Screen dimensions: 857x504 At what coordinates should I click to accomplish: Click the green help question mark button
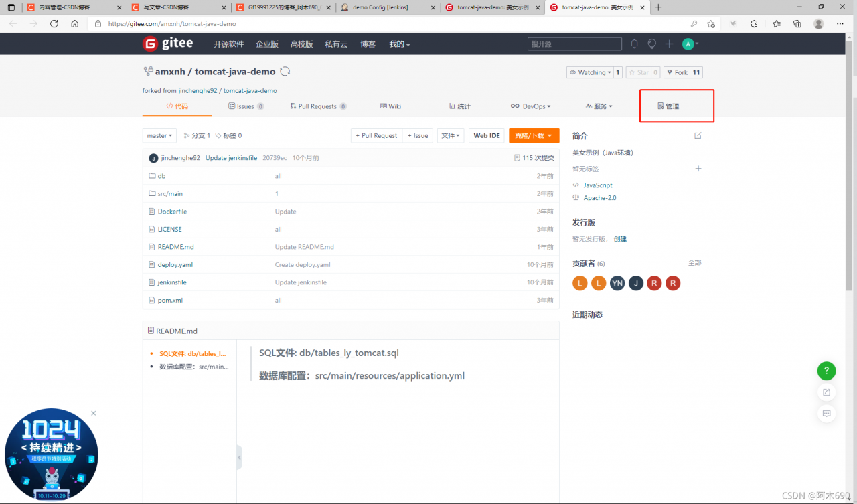tap(826, 371)
